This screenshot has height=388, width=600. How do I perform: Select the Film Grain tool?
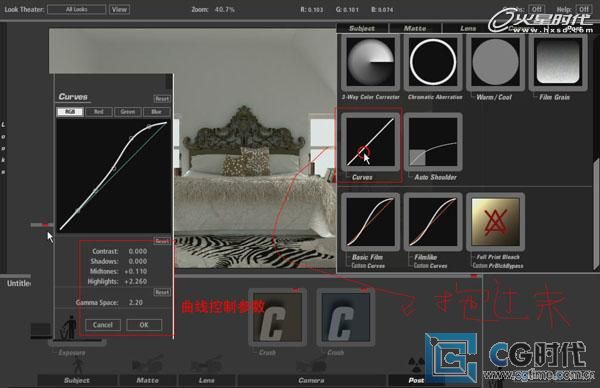(x=558, y=62)
